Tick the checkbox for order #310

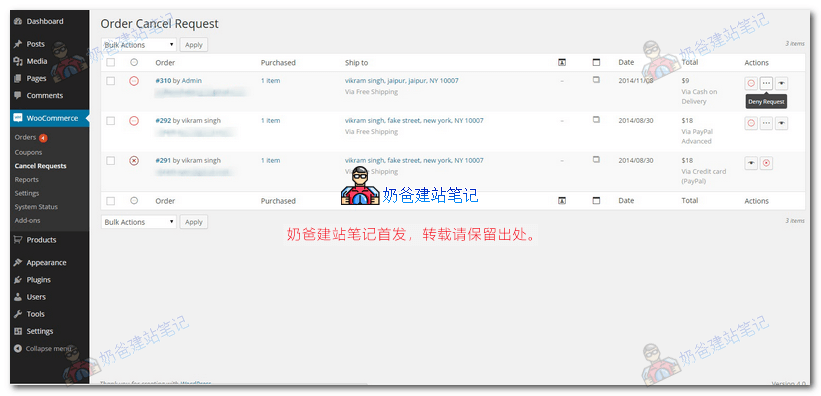[110, 81]
